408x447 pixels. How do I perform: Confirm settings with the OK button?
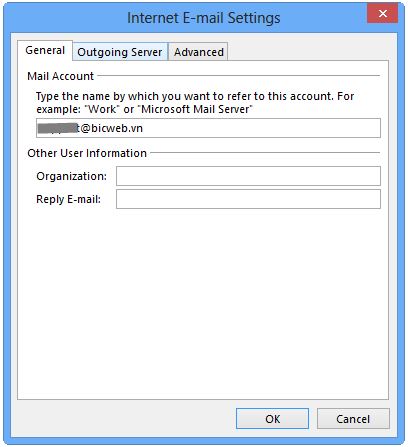(x=273, y=419)
